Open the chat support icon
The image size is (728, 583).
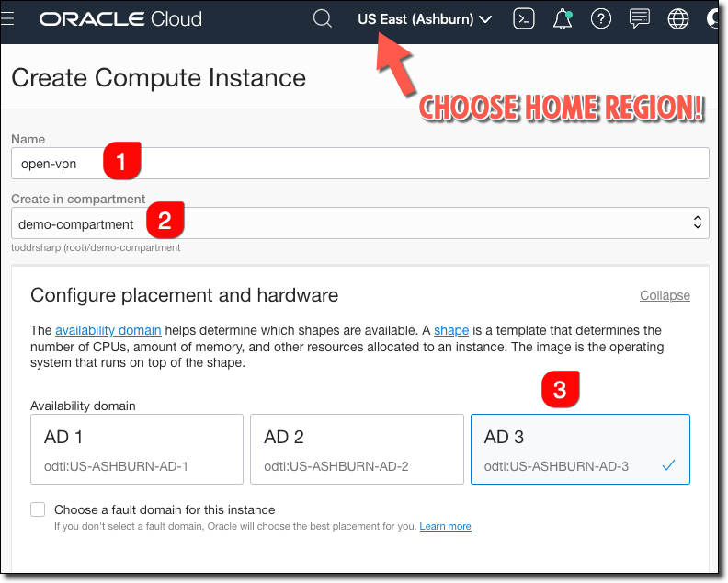[640, 19]
